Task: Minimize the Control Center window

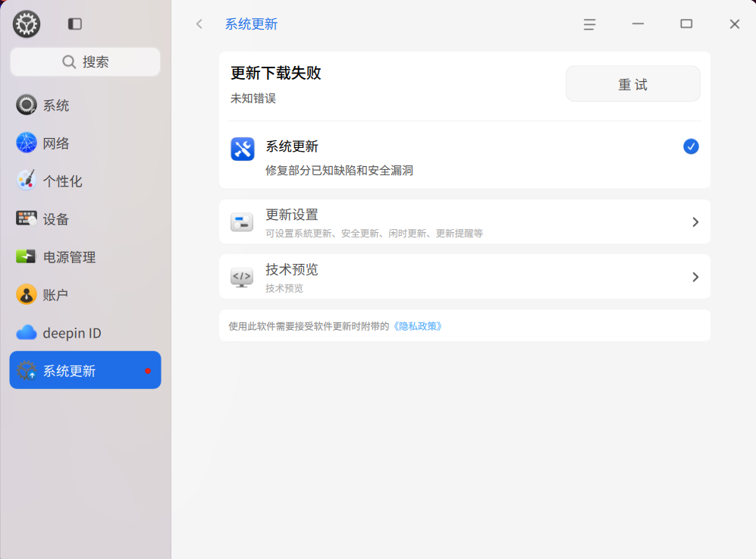Action: 638,24
